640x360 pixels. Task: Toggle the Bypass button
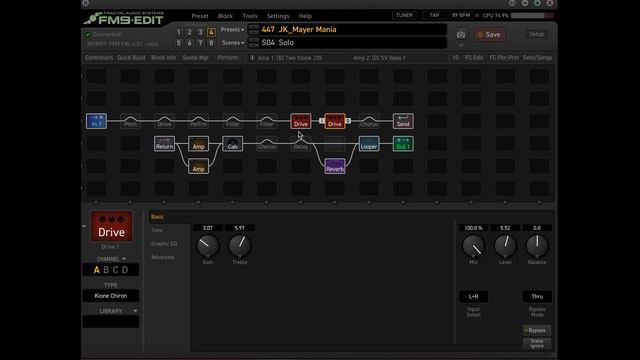click(537, 330)
